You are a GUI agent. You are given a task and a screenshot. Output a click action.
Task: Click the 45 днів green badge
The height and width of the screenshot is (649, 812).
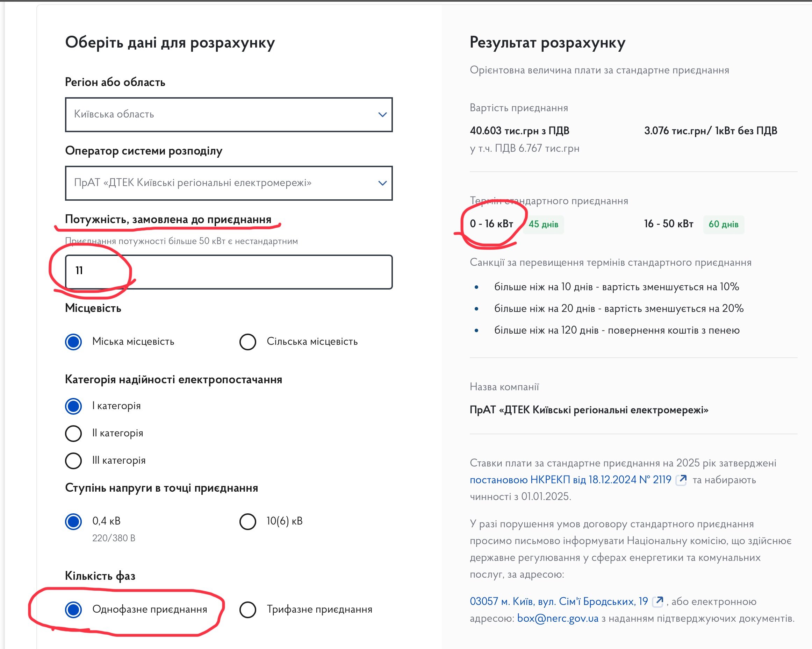tap(543, 224)
